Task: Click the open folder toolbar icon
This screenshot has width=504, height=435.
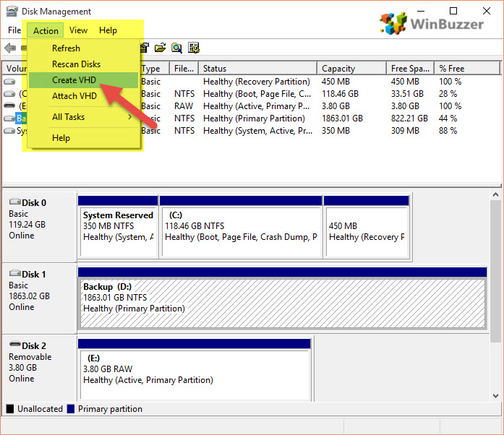Action: coord(160,48)
